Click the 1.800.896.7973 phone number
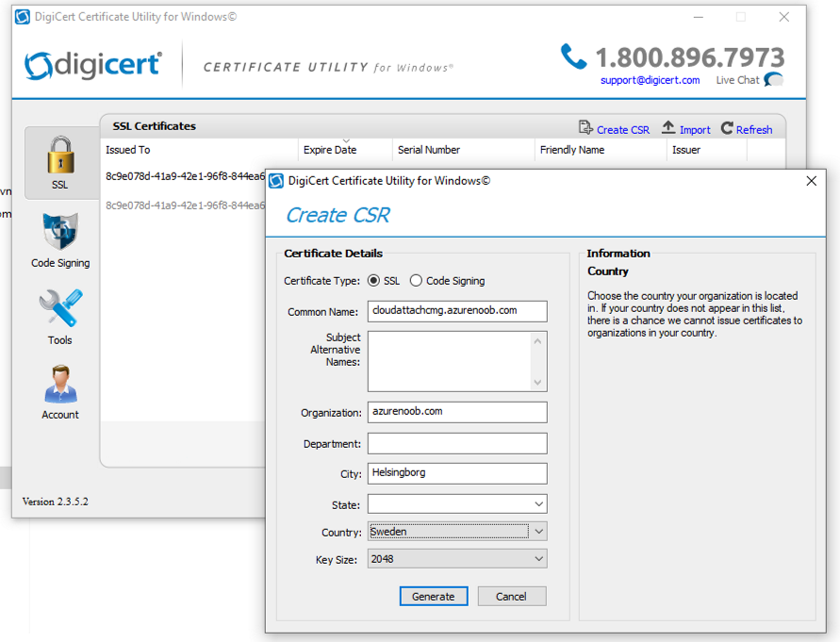Screen dimensions: 840x642 (x=690, y=58)
